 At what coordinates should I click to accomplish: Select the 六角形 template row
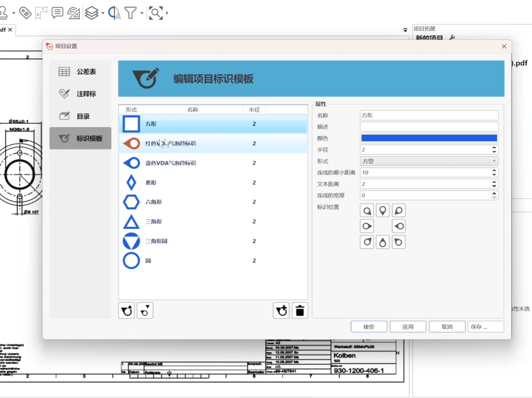pos(213,202)
